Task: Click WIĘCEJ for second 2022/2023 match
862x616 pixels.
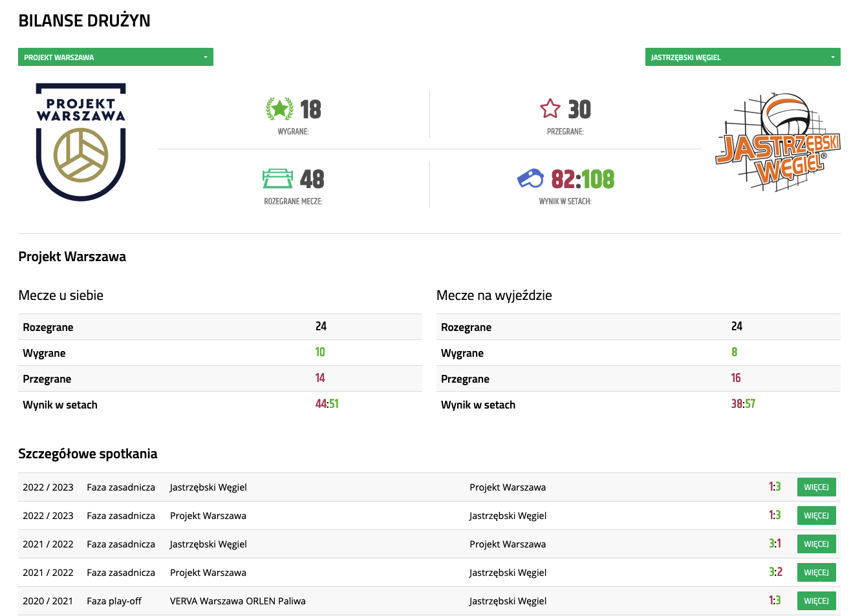Action: click(816, 516)
